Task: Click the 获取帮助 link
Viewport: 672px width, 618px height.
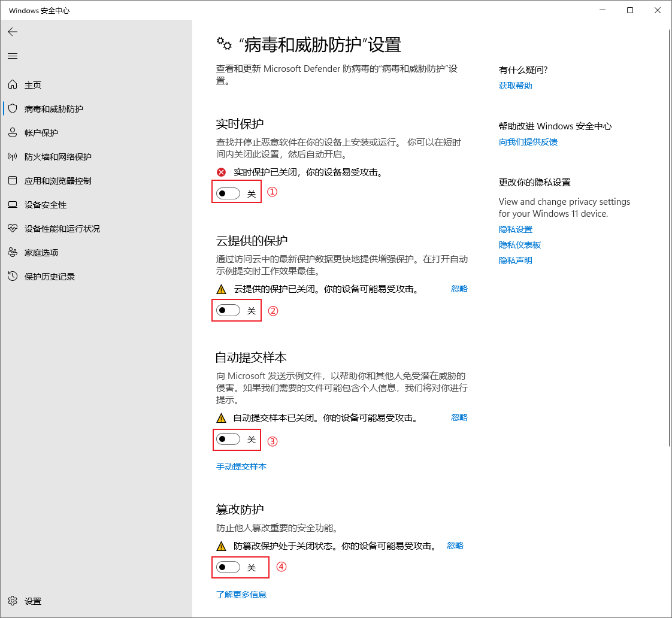Action: 515,86
